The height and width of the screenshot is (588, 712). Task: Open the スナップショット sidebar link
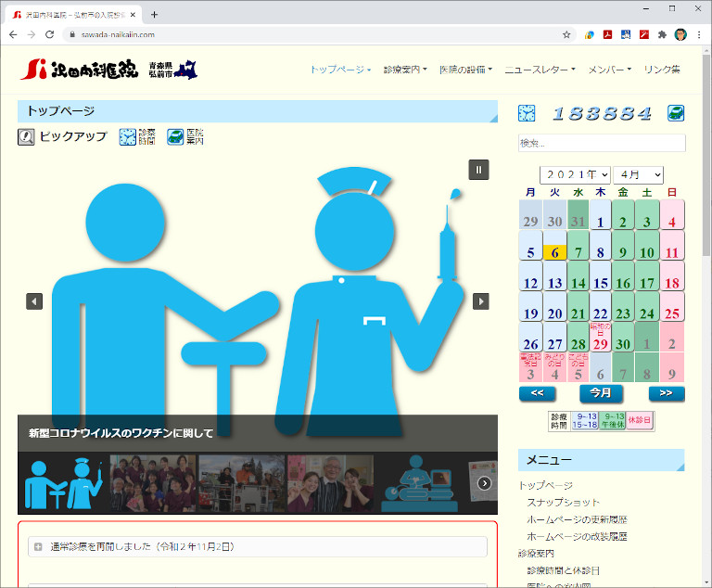563,502
